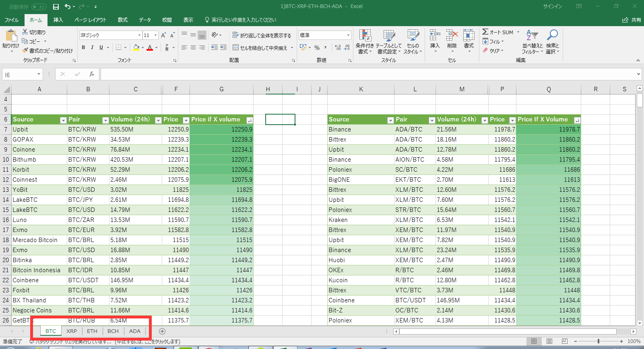
Task: Open the File (ファイル) tab
Action: pyautogui.click(x=12, y=20)
